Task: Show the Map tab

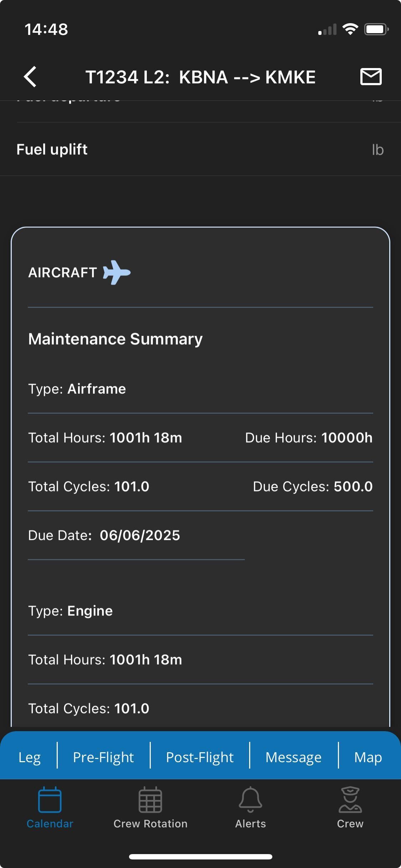Action: point(368,757)
